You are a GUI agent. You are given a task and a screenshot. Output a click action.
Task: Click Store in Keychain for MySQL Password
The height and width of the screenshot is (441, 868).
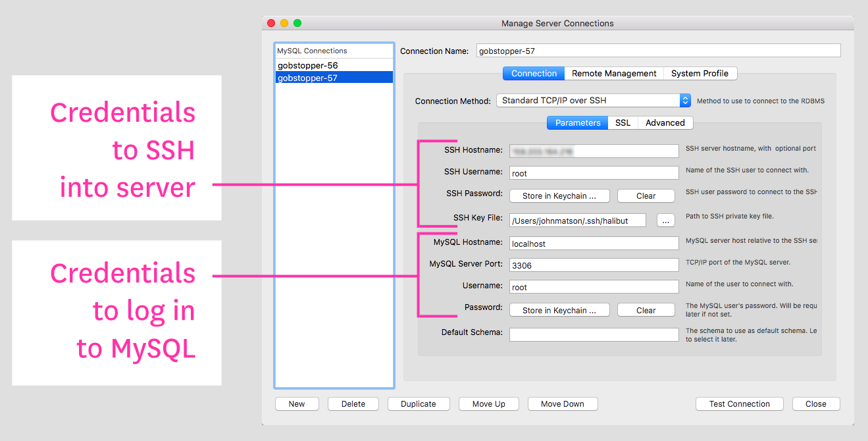pos(559,311)
